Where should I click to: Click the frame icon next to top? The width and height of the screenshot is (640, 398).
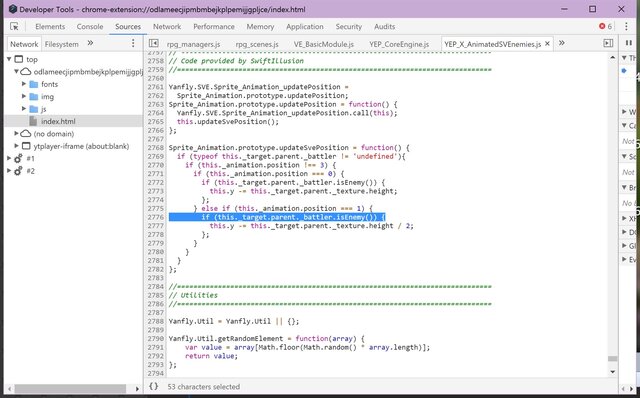pyautogui.click(x=18, y=59)
